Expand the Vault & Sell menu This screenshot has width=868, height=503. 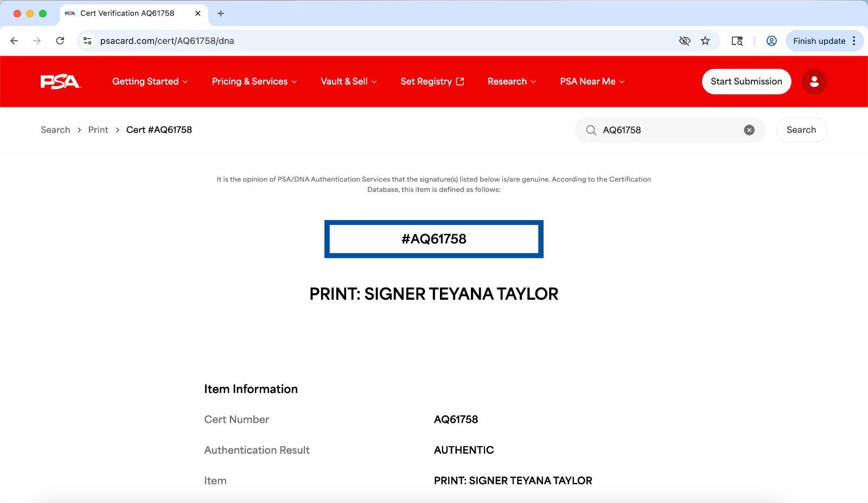348,81
